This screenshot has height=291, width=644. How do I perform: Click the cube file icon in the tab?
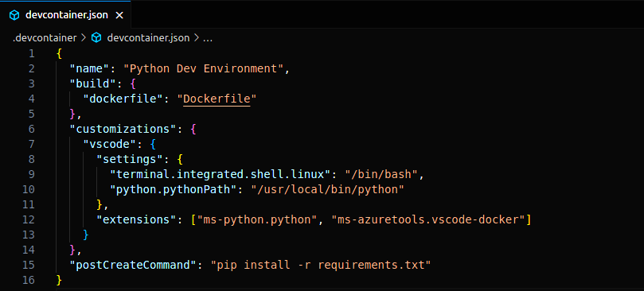14,16
